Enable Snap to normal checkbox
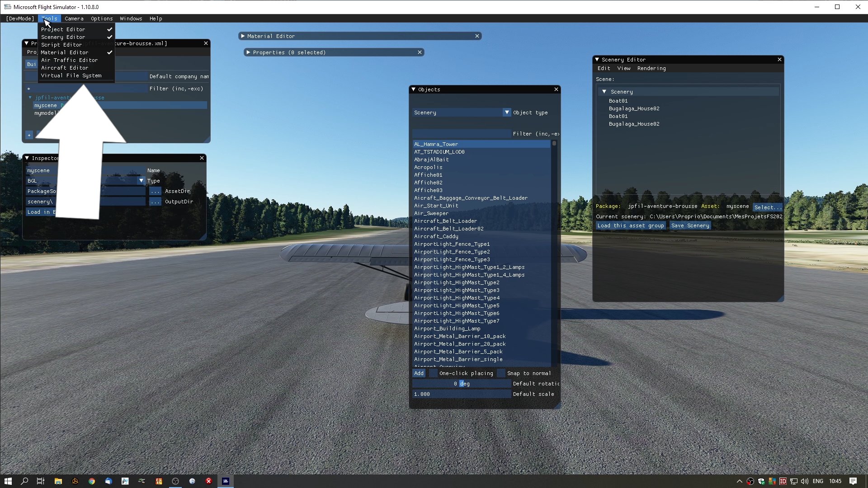The image size is (868, 488). pyautogui.click(x=501, y=373)
